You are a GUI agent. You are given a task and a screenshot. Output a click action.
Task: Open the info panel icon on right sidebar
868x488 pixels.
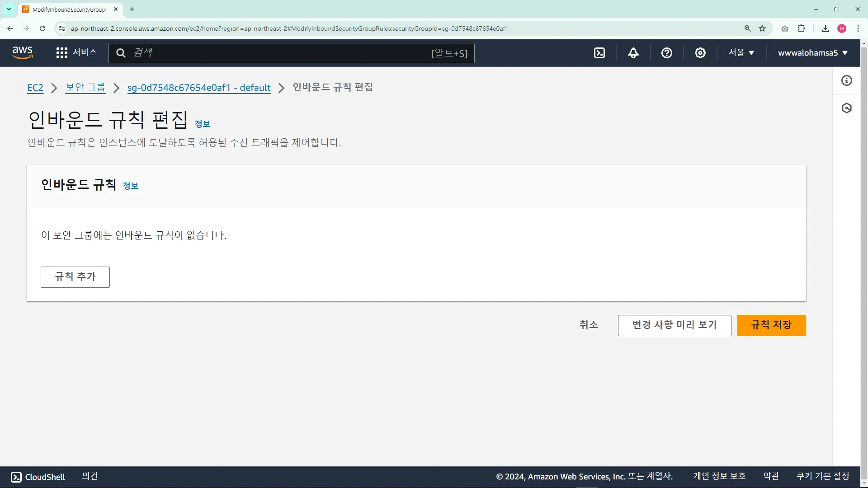846,80
